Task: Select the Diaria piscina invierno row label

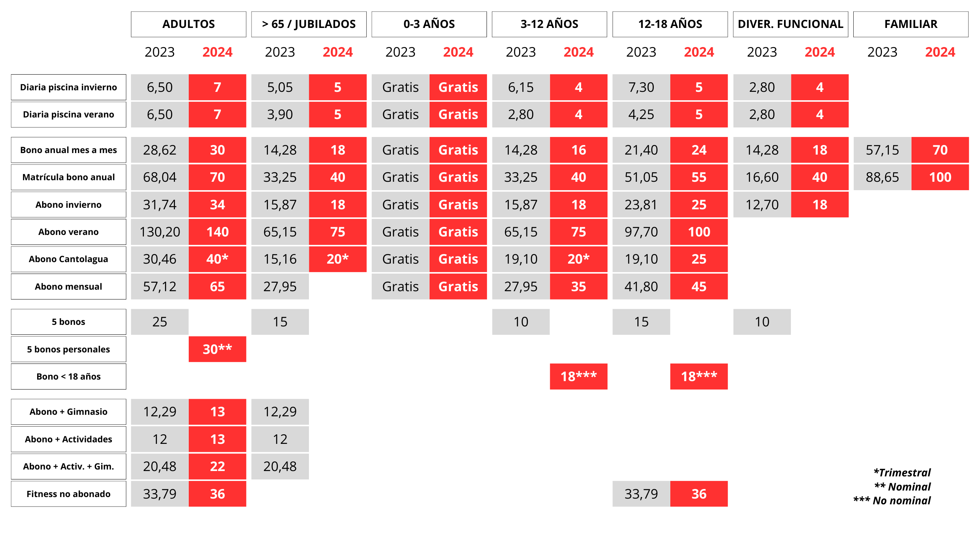Action: 69,87
